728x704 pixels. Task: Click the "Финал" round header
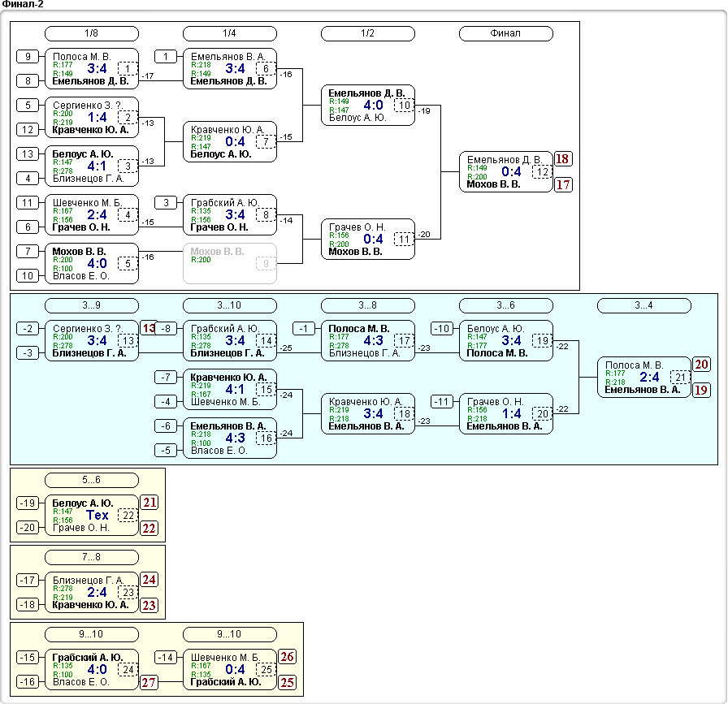click(x=505, y=33)
